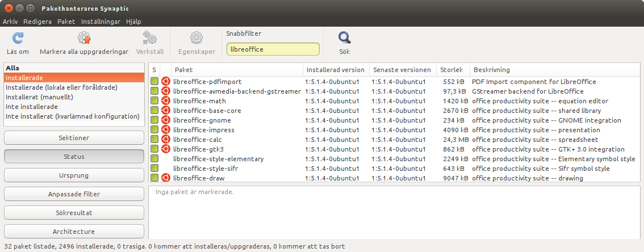This screenshot has width=644, height=252.
Task: Open the Hjälp menu
Action: coord(133,22)
